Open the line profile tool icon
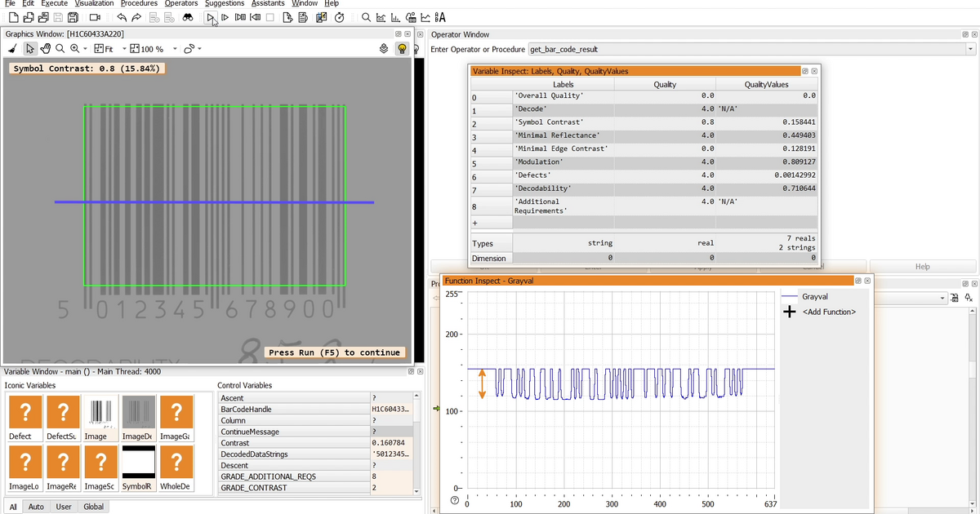The width and height of the screenshot is (980, 514). 425,17
